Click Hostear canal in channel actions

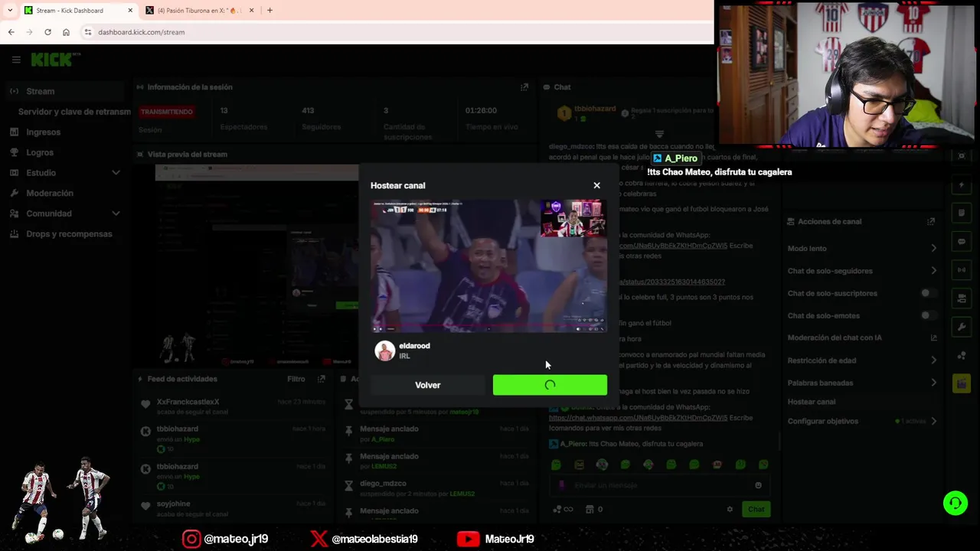tap(812, 402)
